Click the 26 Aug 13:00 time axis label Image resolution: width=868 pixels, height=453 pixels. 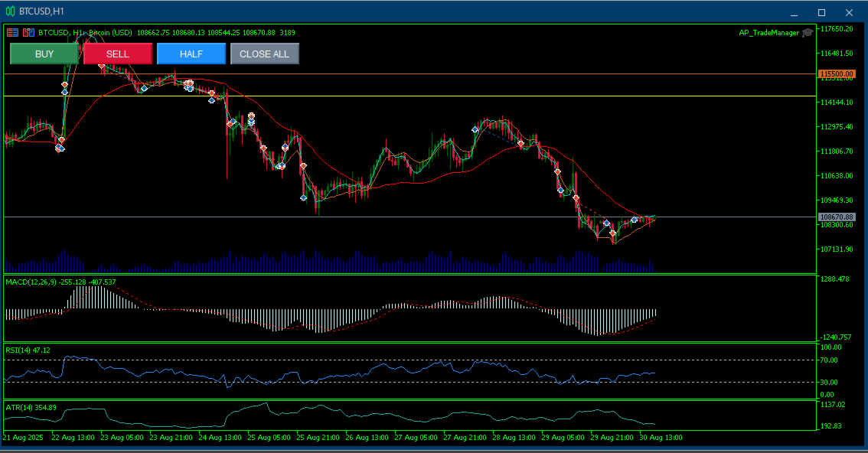point(367,438)
